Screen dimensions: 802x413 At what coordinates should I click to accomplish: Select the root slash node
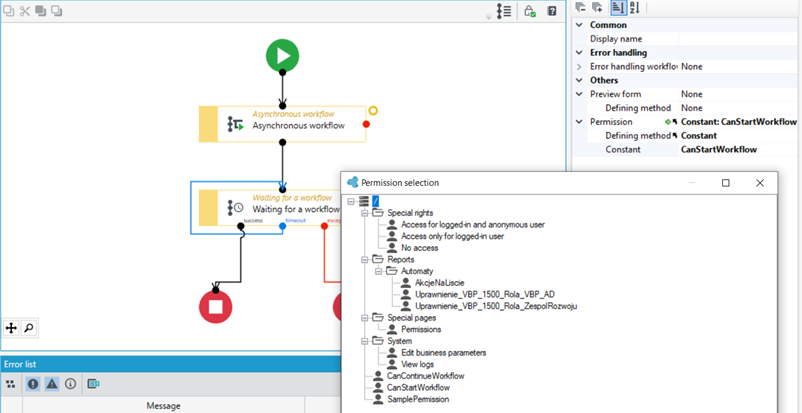(375, 201)
